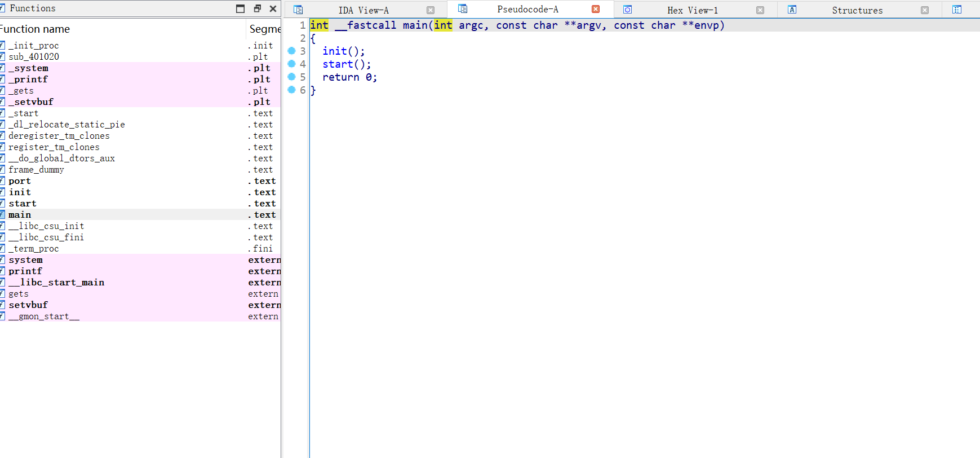Close the Pseudocode-A tab with red X
Viewport: 980px width, 458px height.
point(596,9)
